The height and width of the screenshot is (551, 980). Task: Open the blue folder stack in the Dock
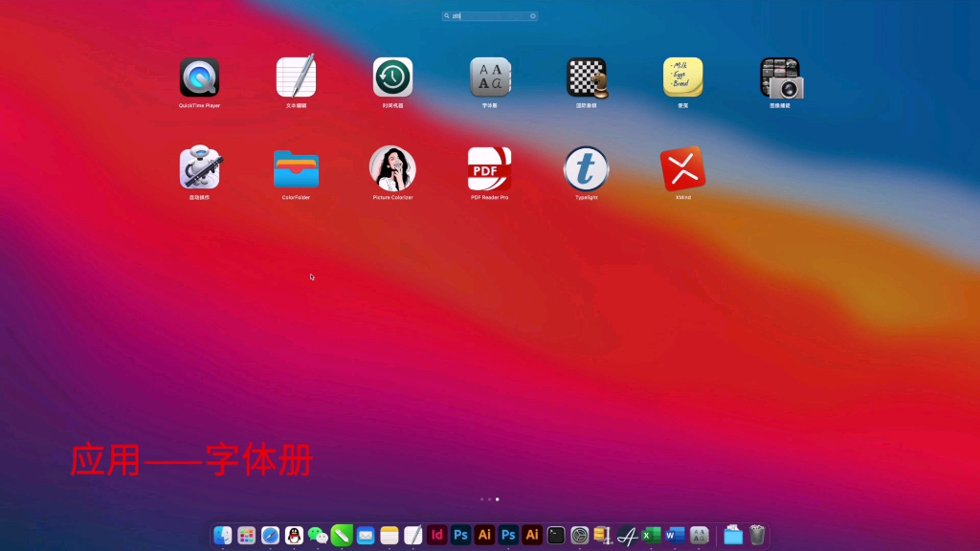coord(733,536)
